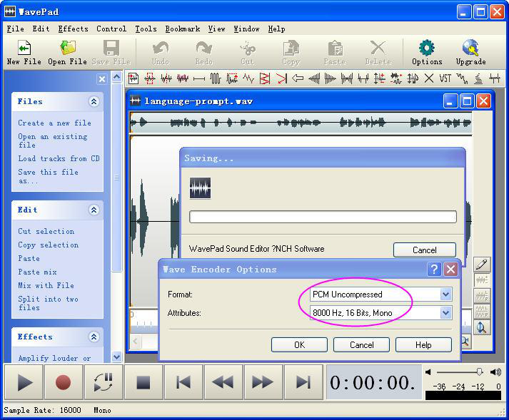Click the Save File toolbar icon
Screen dimensions: 509x420
111,52
